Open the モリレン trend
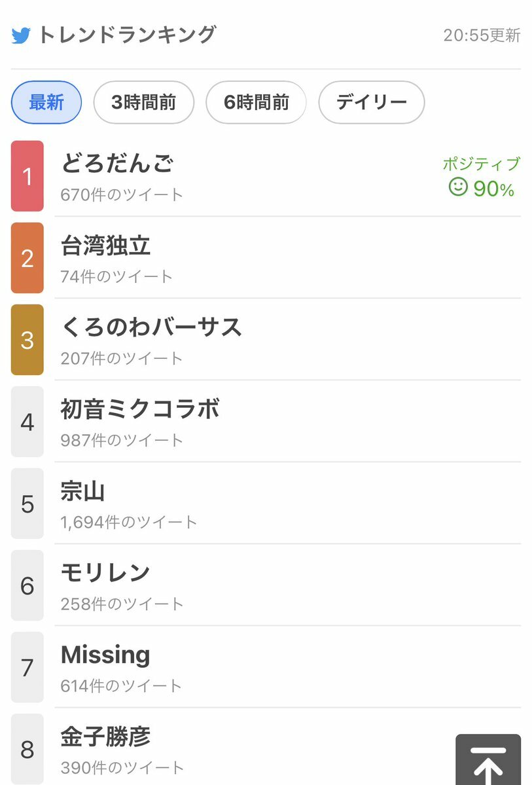This screenshot has width=532, height=785. [105, 572]
